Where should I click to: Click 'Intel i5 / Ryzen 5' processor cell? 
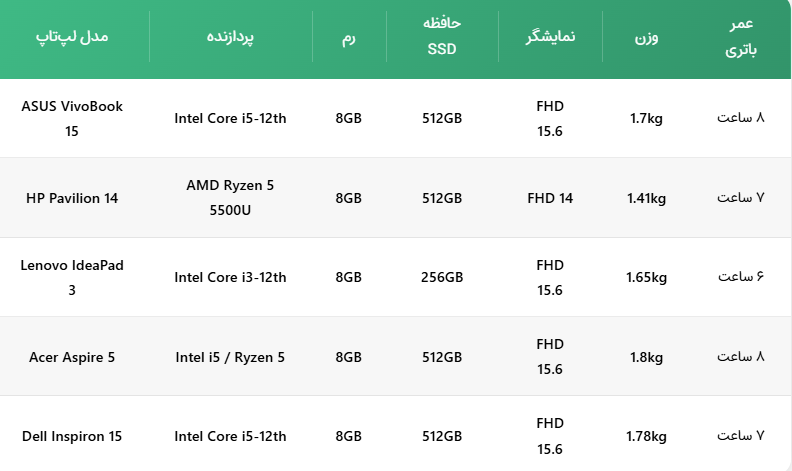(x=230, y=357)
